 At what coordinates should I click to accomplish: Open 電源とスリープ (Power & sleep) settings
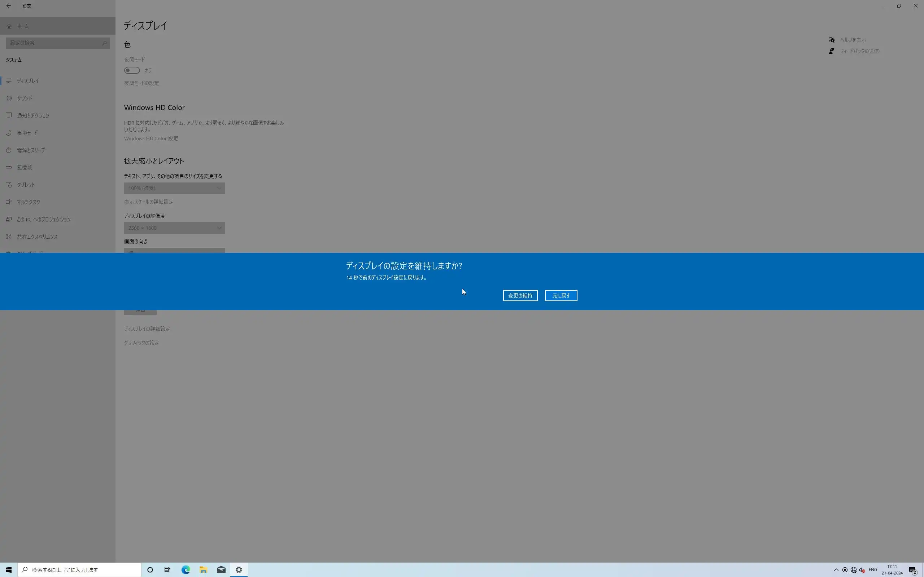[x=31, y=150]
